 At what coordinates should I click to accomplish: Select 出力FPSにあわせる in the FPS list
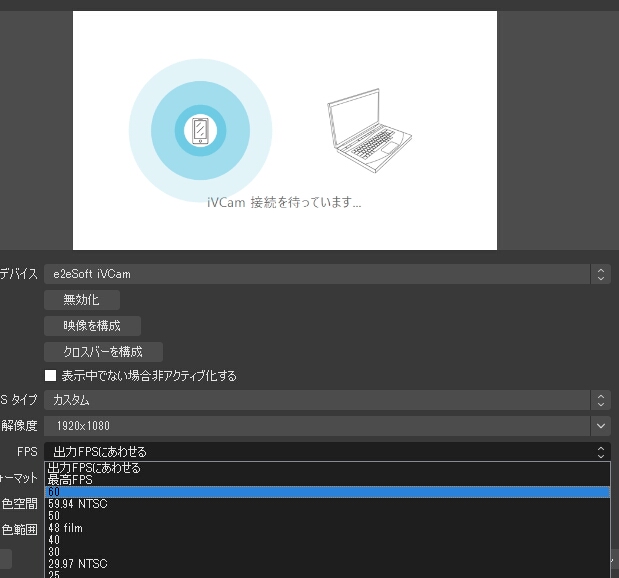tap(327, 468)
